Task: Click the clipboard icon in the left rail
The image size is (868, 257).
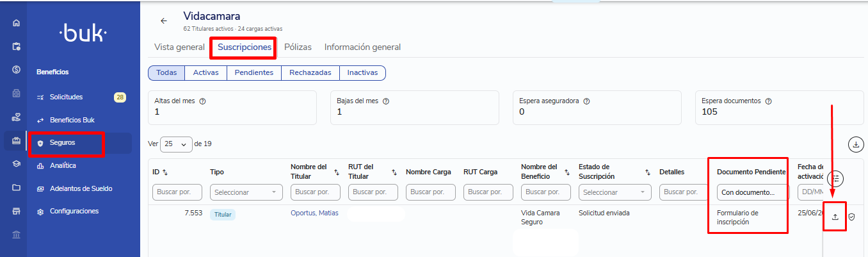Action: point(16,46)
